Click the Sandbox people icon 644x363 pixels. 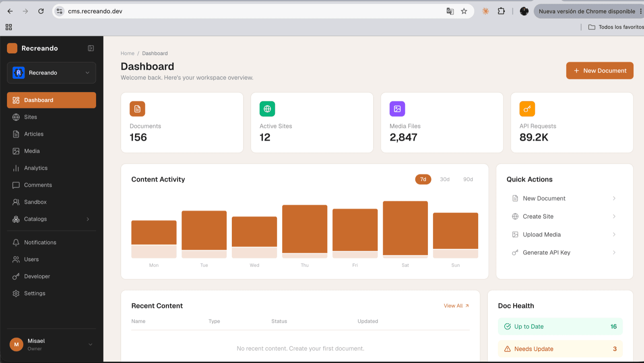click(16, 202)
